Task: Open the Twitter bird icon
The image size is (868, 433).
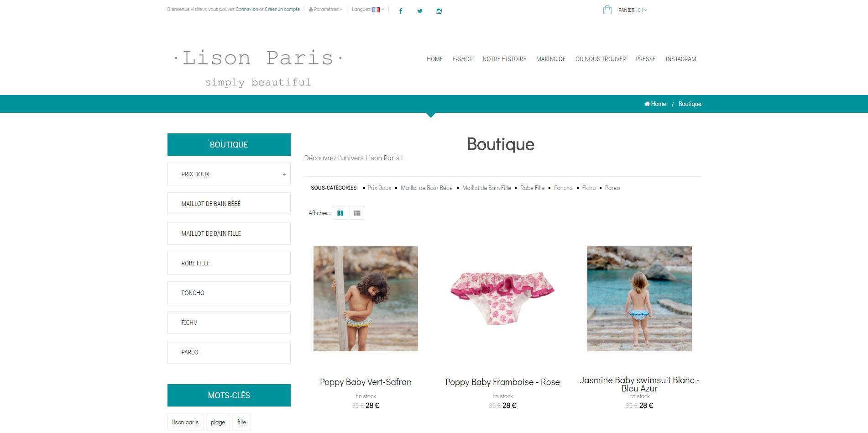Action: click(x=420, y=11)
